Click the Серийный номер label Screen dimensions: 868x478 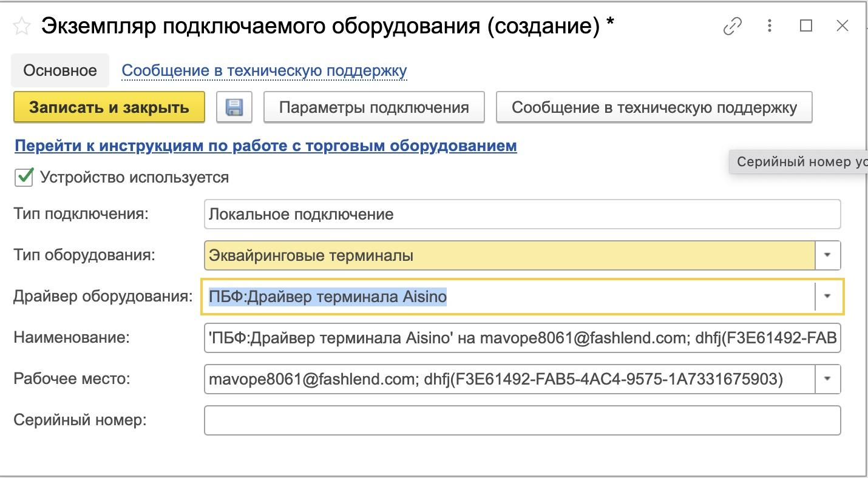[x=80, y=420]
